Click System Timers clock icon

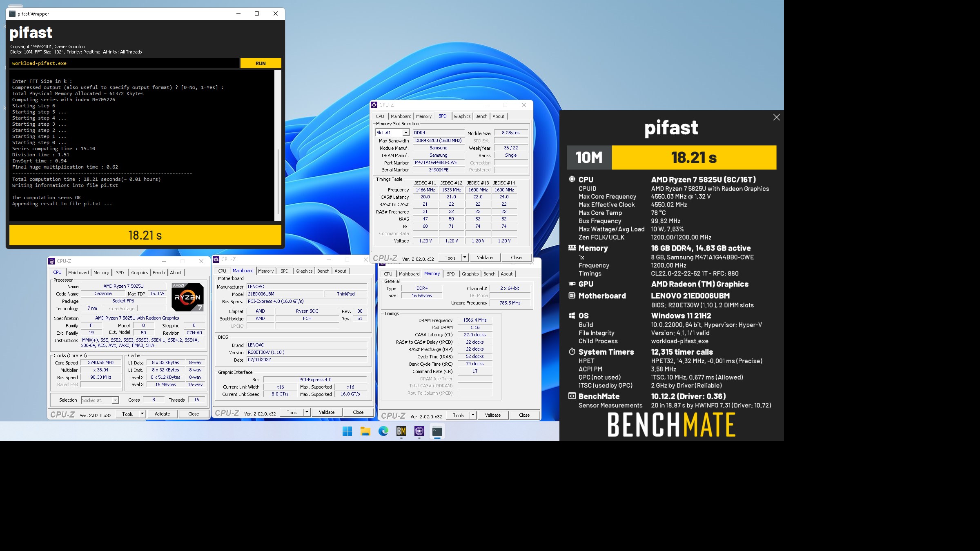(x=572, y=351)
